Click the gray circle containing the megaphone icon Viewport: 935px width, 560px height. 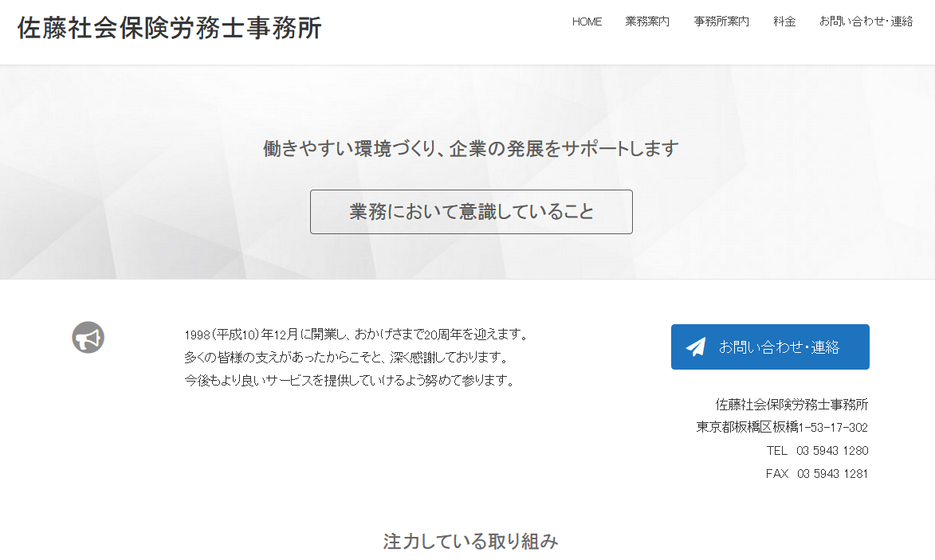(x=88, y=337)
